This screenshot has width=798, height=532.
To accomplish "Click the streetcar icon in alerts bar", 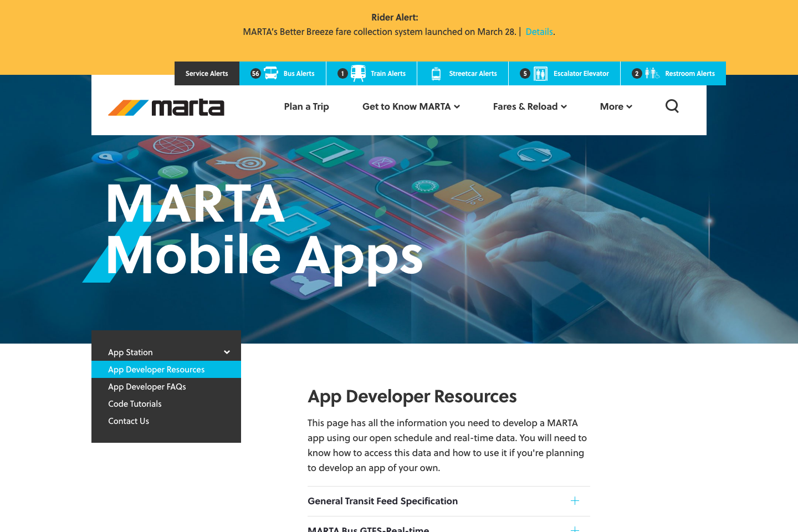I will [x=436, y=74].
